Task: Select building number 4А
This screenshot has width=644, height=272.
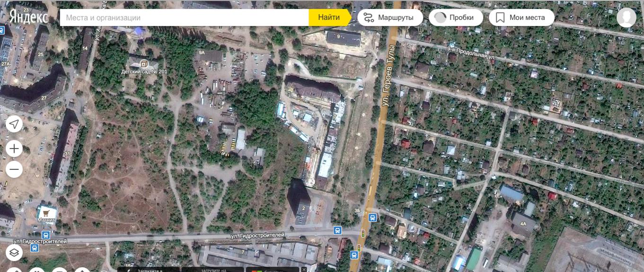Action: tap(523, 223)
